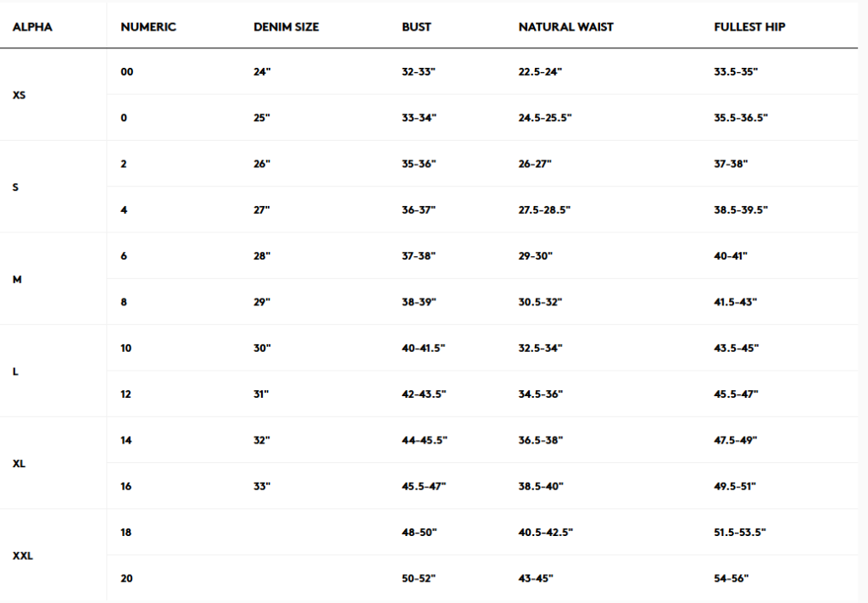Select the XS alpha size cell
Screen dimensions: 868x603
click(x=19, y=95)
